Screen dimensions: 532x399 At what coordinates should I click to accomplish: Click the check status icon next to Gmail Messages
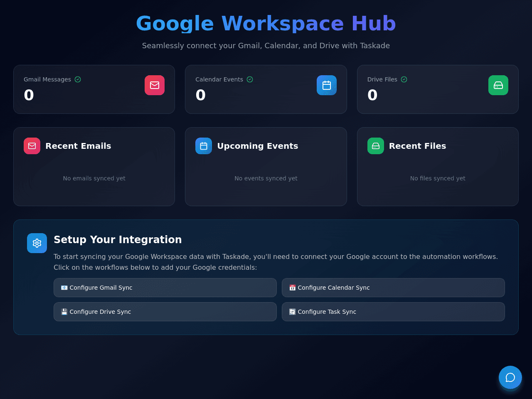coord(78,79)
